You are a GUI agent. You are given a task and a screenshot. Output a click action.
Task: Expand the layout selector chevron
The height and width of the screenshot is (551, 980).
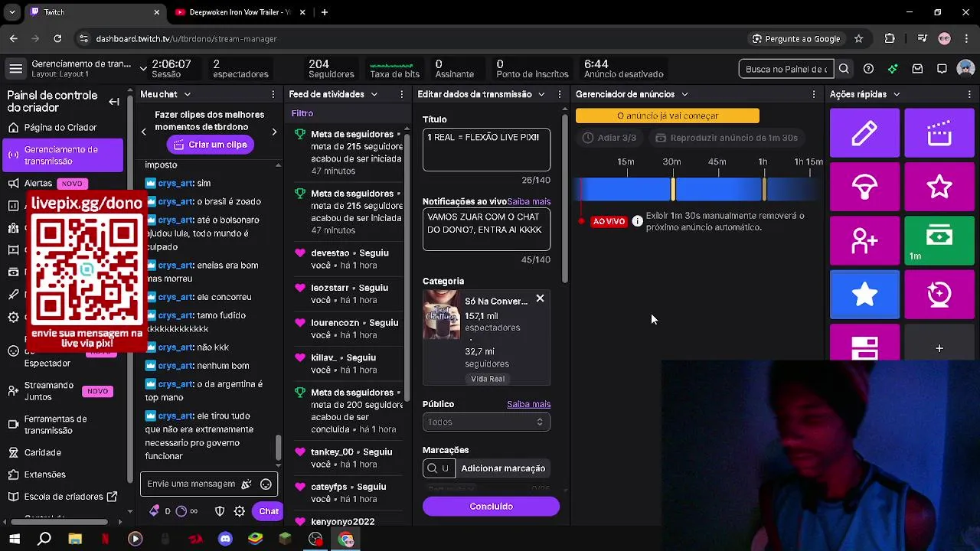[143, 69]
